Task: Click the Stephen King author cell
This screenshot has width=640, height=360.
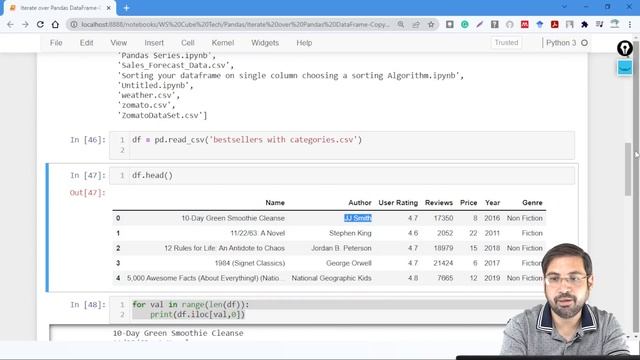Action: [x=350, y=233]
